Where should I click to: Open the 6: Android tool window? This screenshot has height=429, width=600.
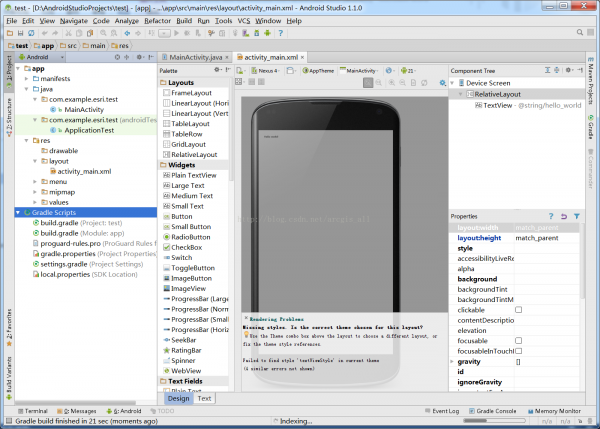(x=124, y=411)
